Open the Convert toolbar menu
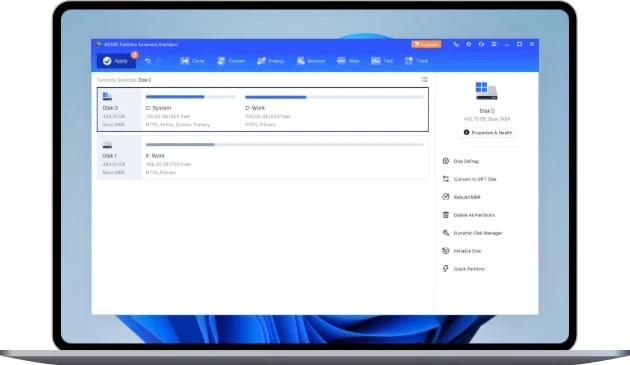 (231, 61)
